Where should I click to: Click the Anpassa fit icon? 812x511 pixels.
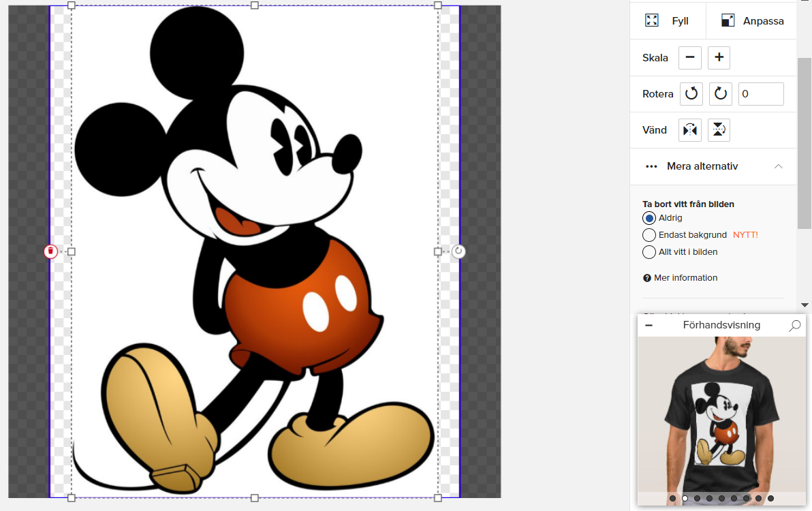[x=728, y=20]
